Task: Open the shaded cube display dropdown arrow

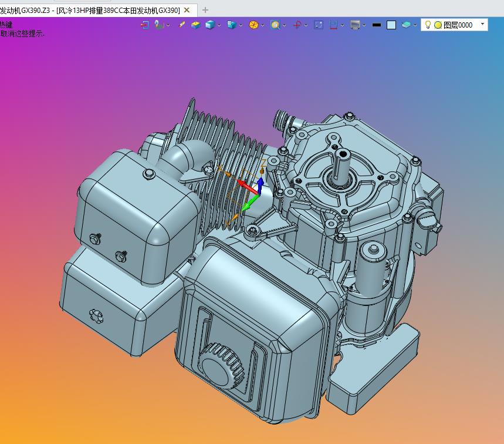Action: (x=219, y=25)
